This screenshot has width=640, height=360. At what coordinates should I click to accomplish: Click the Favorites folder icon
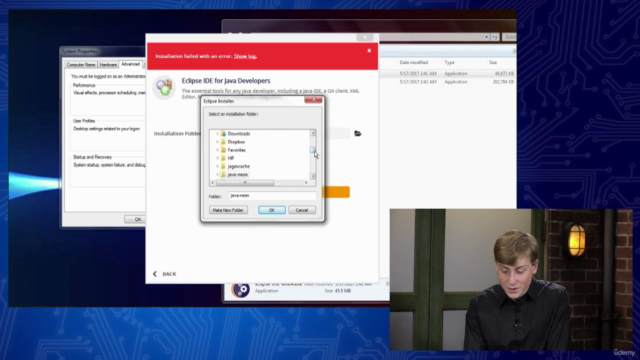tap(223, 150)
